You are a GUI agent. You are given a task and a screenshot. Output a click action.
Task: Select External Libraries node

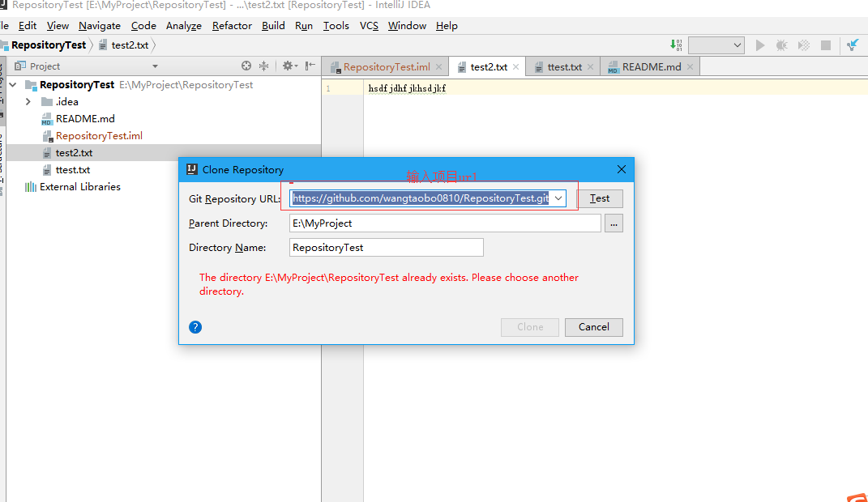point(79,187)
